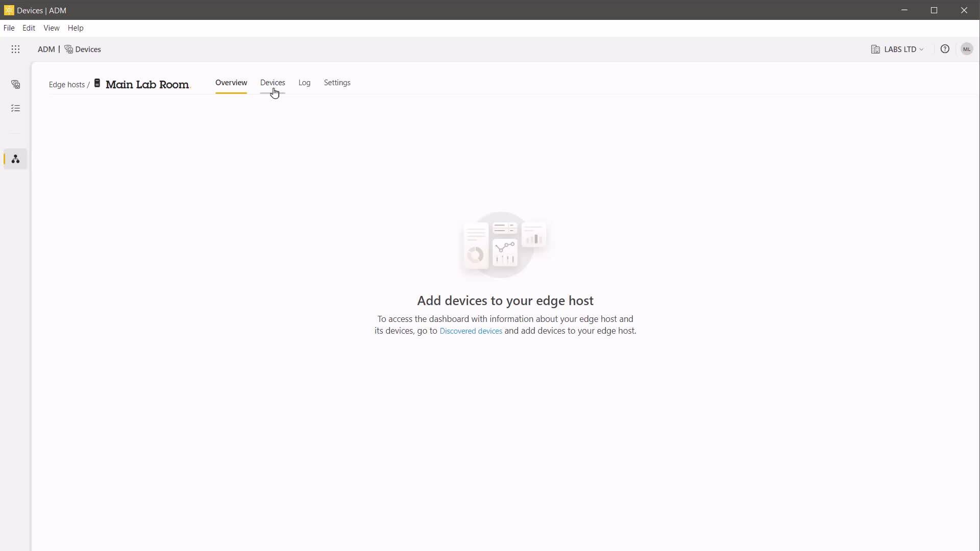The height and width of the screenshot is (551, 980).
Task: Click the help question mark icon
Action: pyautogui.click(x=945, y=49)
